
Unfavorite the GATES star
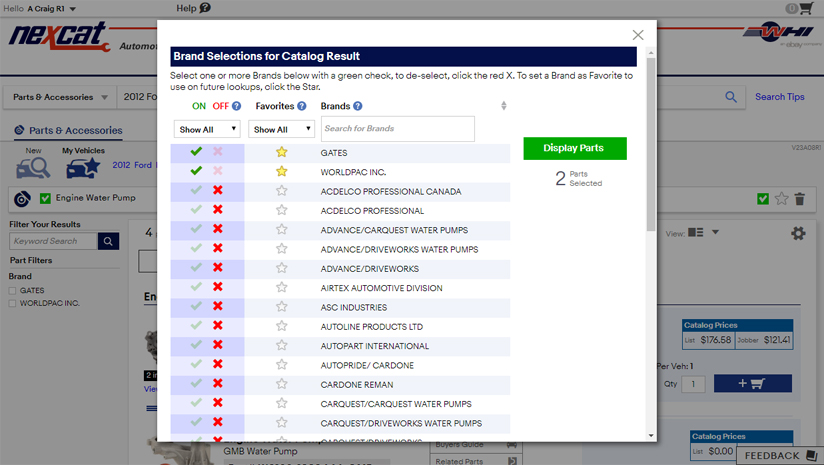click(282, 152)
